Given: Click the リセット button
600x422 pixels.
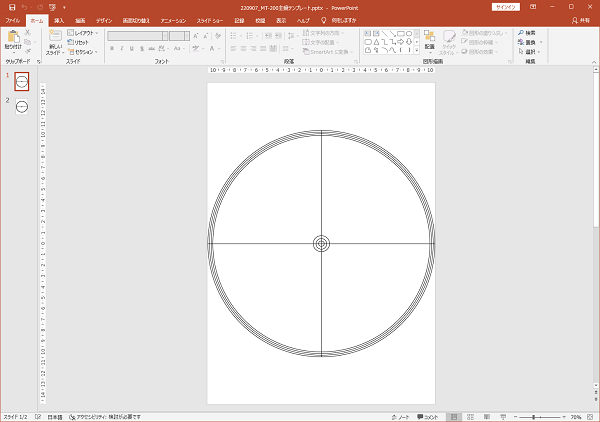Looking at the screenshot, I should [78, 42].
